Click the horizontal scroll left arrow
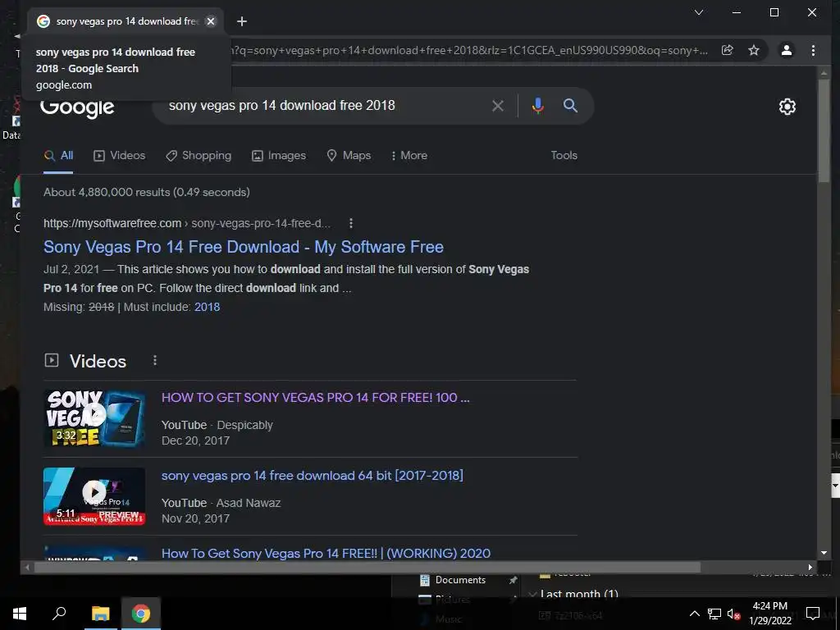The height and width of the screenshot is (630, 840). 27,568
